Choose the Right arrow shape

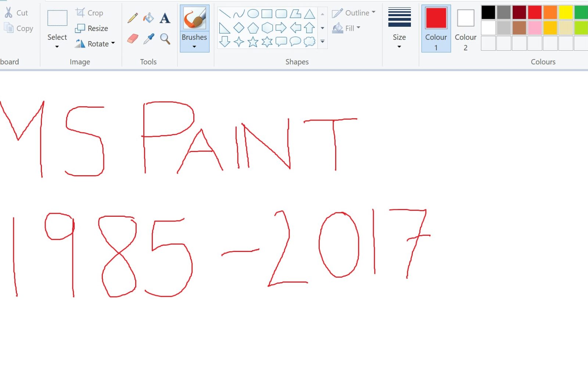281,28
